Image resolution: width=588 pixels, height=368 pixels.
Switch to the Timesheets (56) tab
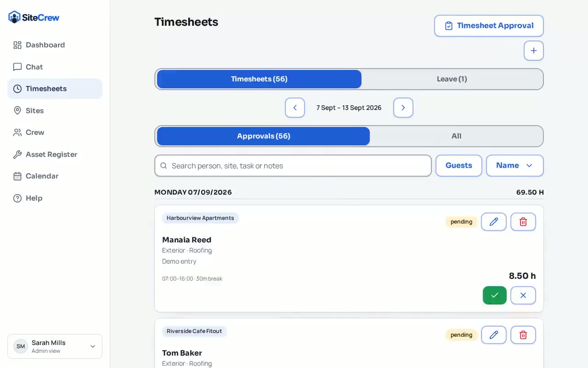pyautogui.click(x=259, y=79)
